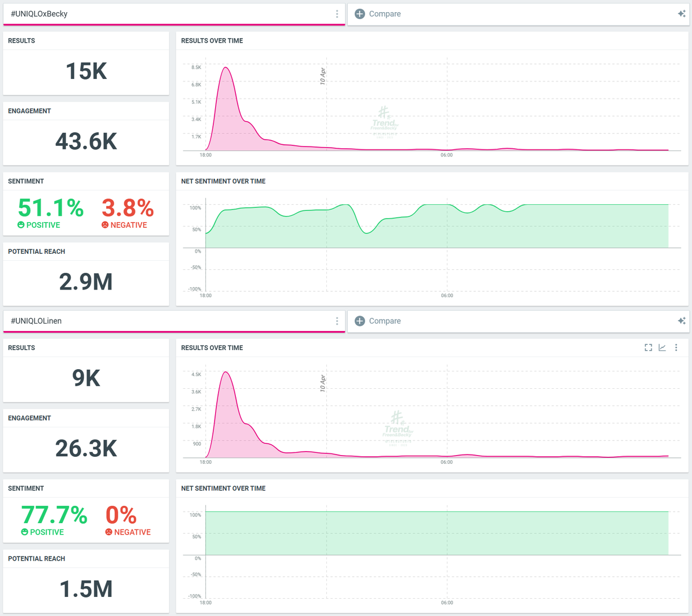692x616 pixels.
Task: Click the 15K results value
Action: pos(86,72)
